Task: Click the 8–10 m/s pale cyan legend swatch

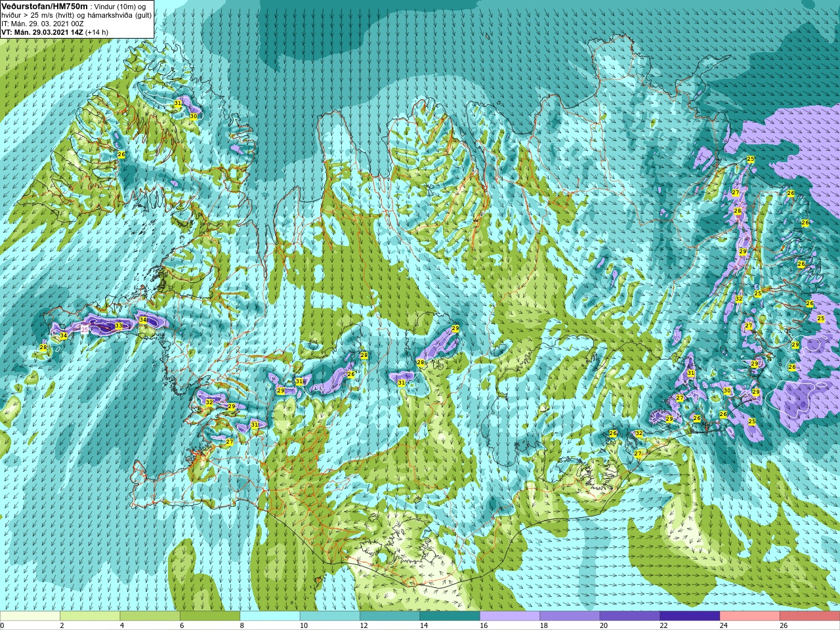Action: pyautogui.click(x=270, y=616)
